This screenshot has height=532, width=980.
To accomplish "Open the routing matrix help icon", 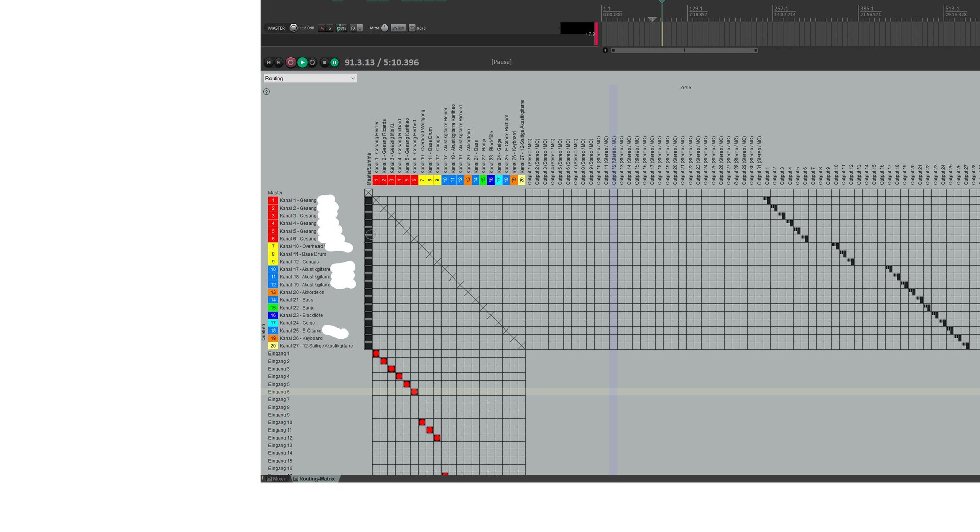I will click(266, 92).
